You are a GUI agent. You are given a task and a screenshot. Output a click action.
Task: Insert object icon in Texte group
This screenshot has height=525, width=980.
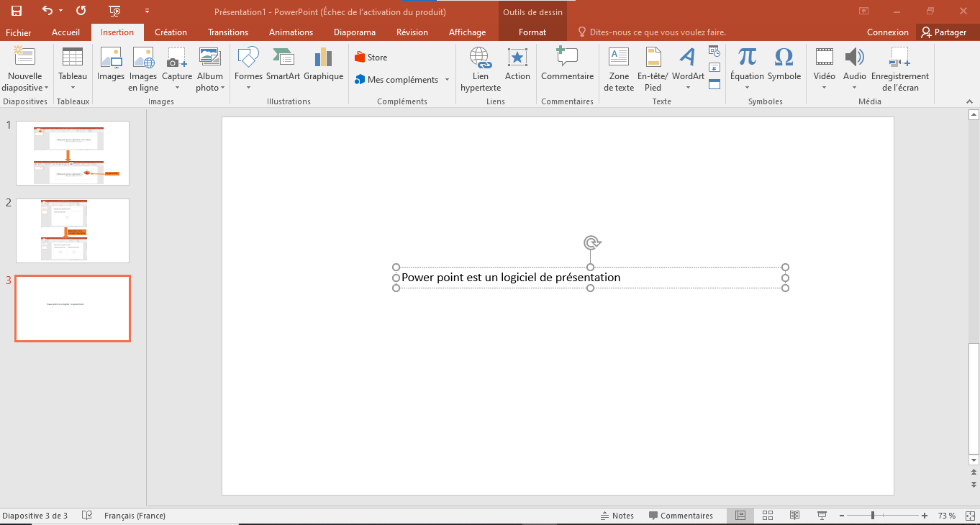(x=714, y=84)
